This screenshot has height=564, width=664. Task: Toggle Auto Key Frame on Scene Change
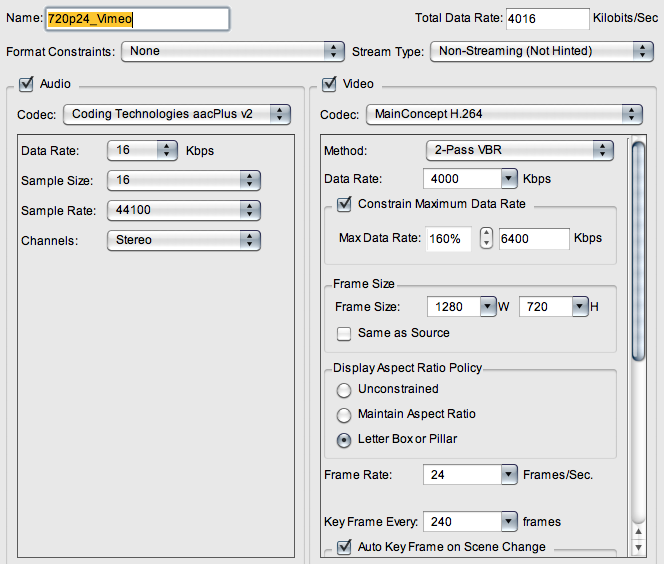345,547
